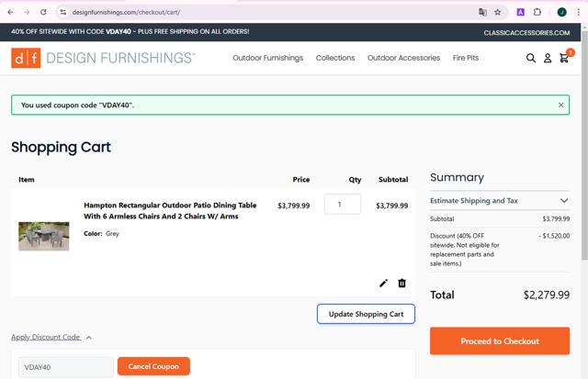Open the extensions puzzle icon
Screen dimensions: 588x379
tap(537, 12)
